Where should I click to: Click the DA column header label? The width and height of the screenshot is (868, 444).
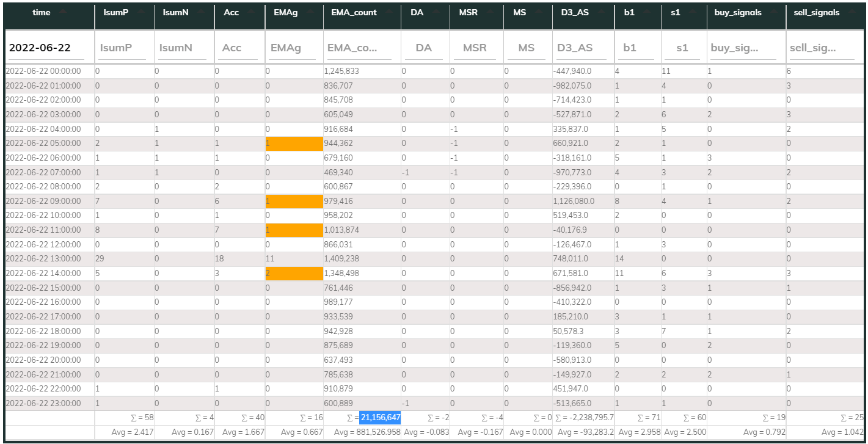click(417, 13)
